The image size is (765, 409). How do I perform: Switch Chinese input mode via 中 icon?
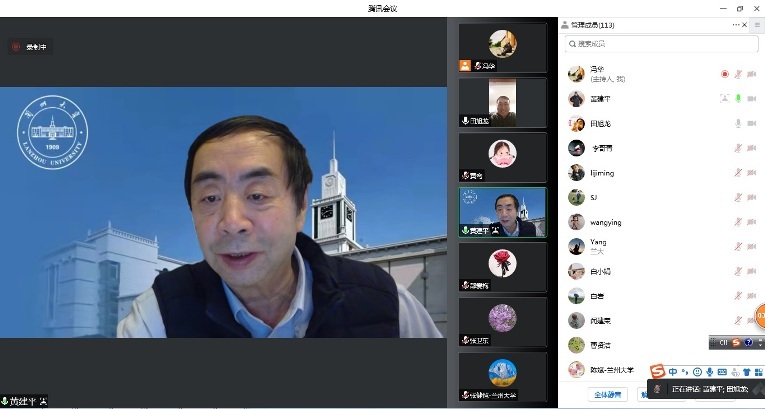673,372
